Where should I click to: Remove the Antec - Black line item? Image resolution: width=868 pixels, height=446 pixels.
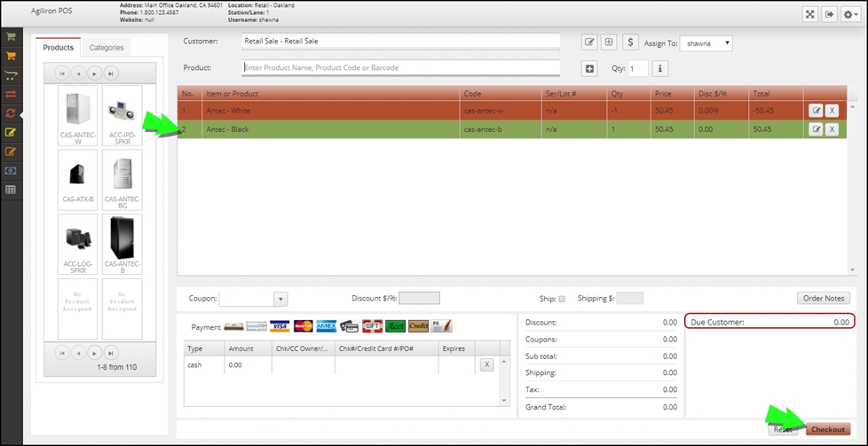coord(832,129)
